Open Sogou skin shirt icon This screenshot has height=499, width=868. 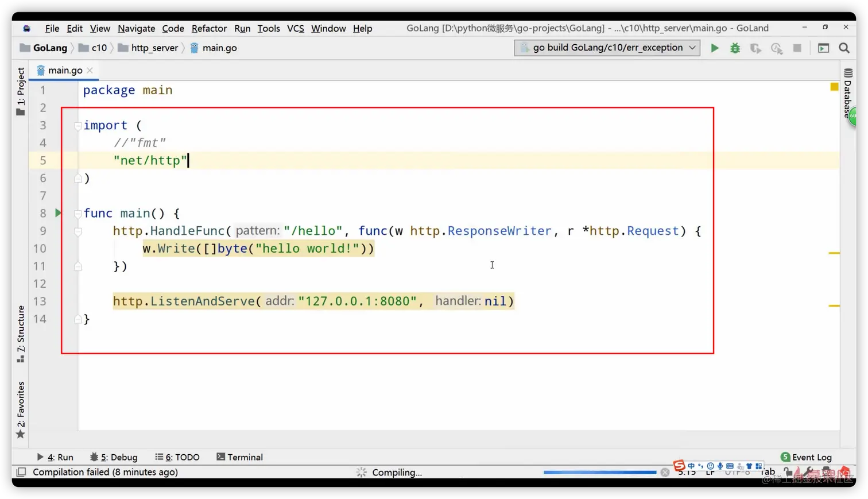749,466
